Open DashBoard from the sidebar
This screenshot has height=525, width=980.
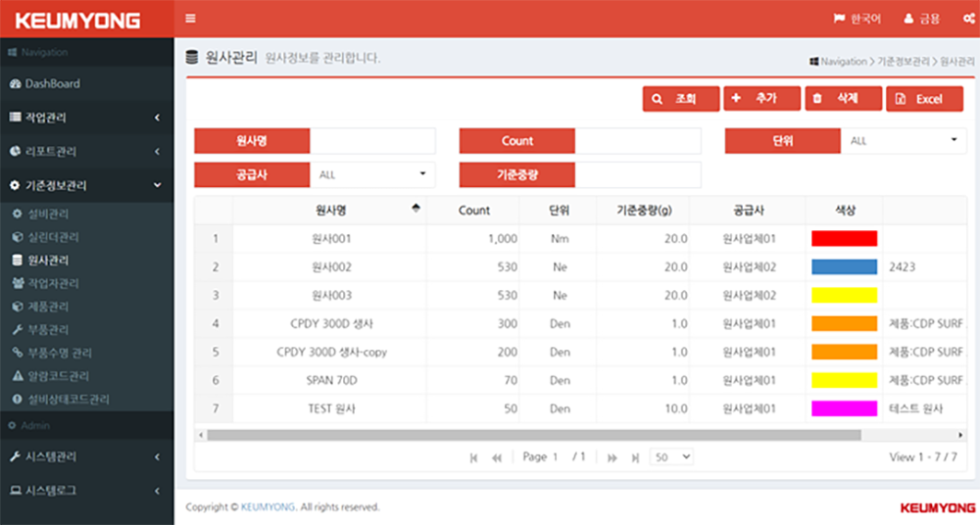pyautogui.click(x=52, y=83)
